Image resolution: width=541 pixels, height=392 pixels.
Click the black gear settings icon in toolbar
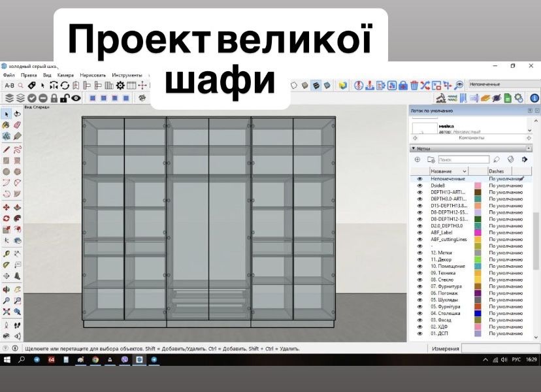120,85
